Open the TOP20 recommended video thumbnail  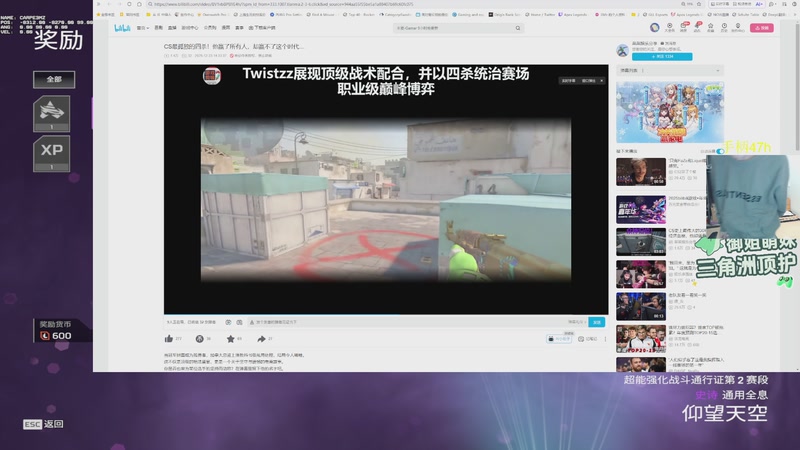coord(641,339)
